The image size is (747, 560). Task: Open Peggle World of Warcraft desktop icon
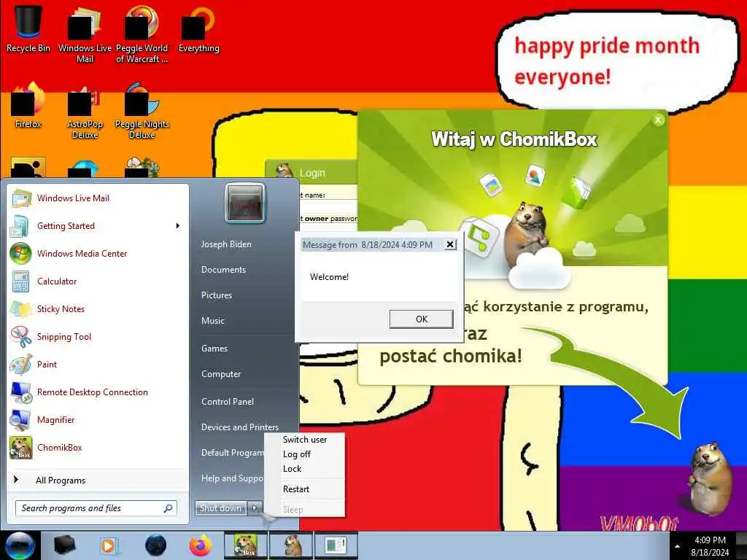(x=142, y=36)
